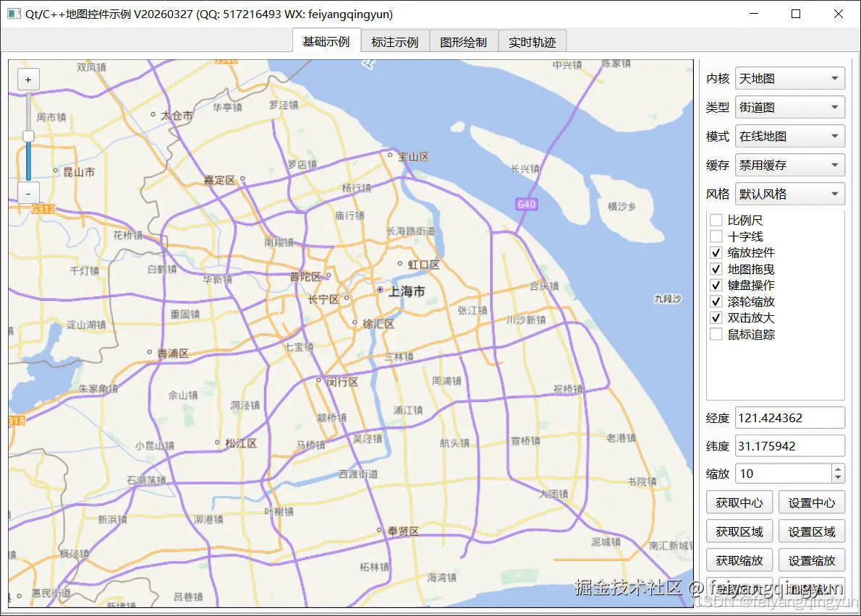Click the 宝山区 label on the map

[413, 157]
